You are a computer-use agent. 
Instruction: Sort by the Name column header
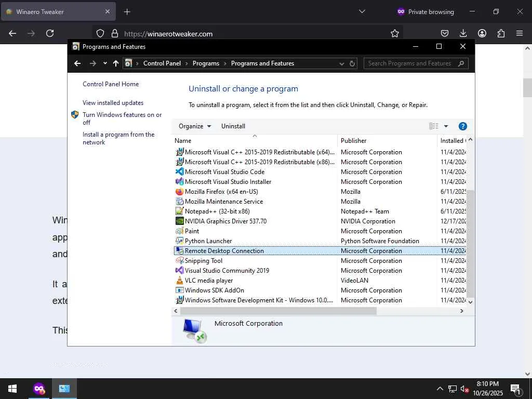(x=255, y=140)
